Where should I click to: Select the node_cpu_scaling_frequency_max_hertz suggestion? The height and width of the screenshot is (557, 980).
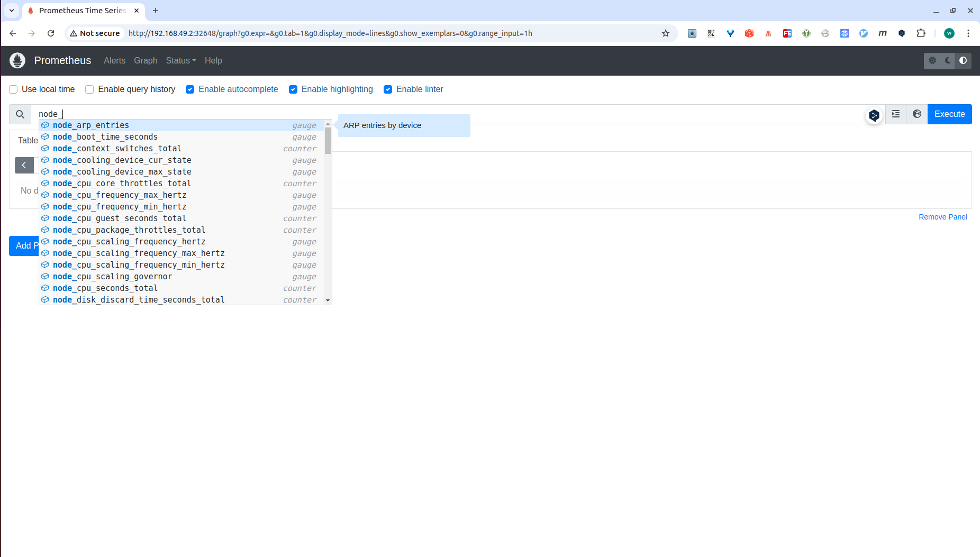point(182,253)
